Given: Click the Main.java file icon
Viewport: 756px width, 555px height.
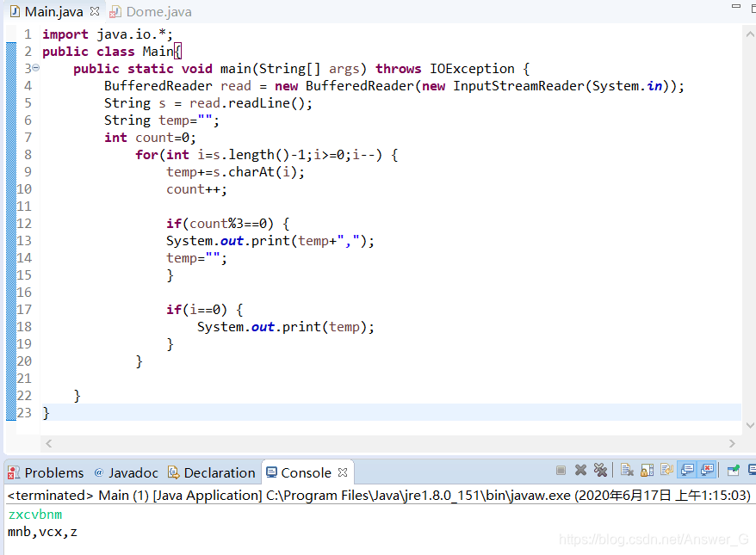Looking at the screenshot, I should point(15,11).
